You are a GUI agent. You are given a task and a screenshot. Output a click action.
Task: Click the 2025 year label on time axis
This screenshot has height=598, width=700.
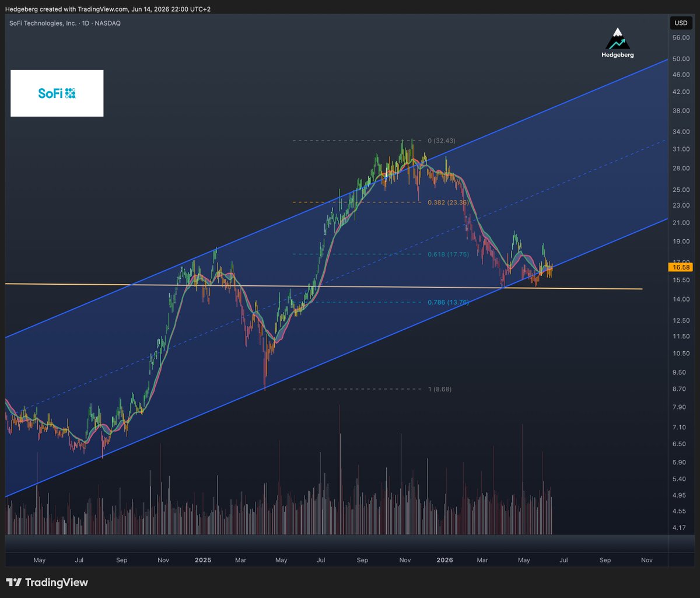(x=203, y=560)
